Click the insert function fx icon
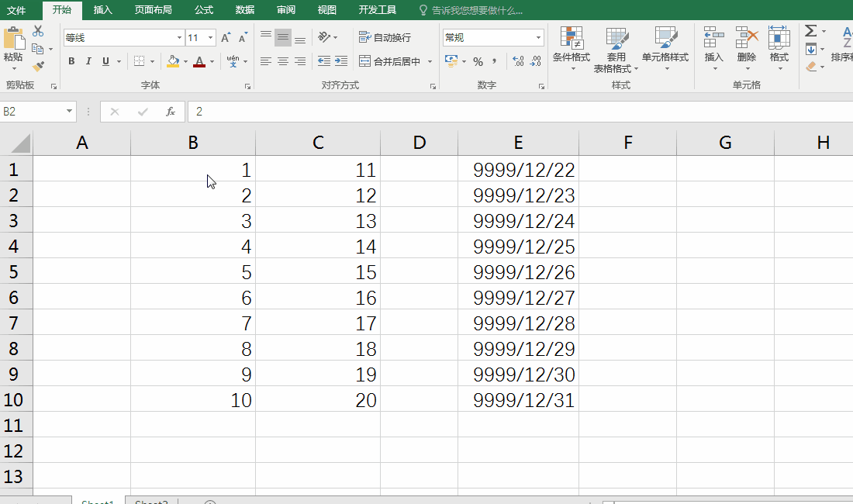Image resolution: width=853 pixels, height=504 pixels. (x=171, y=112)
